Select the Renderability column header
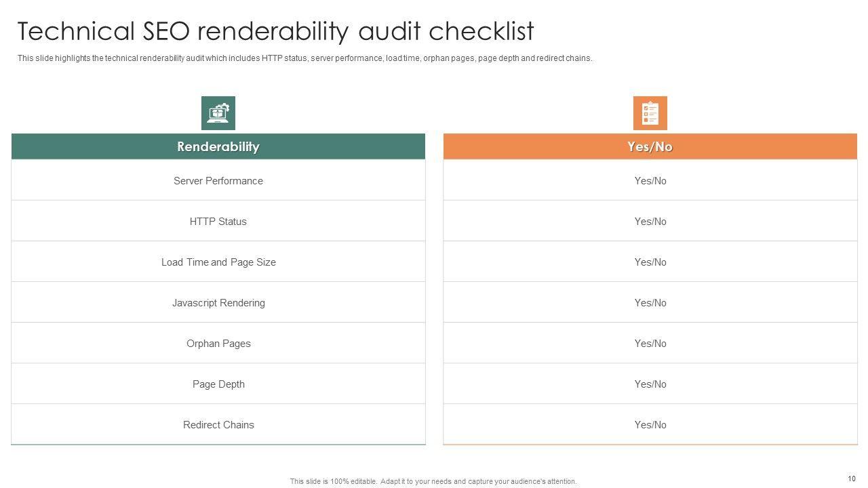868x488 pixels. point(218,146)
